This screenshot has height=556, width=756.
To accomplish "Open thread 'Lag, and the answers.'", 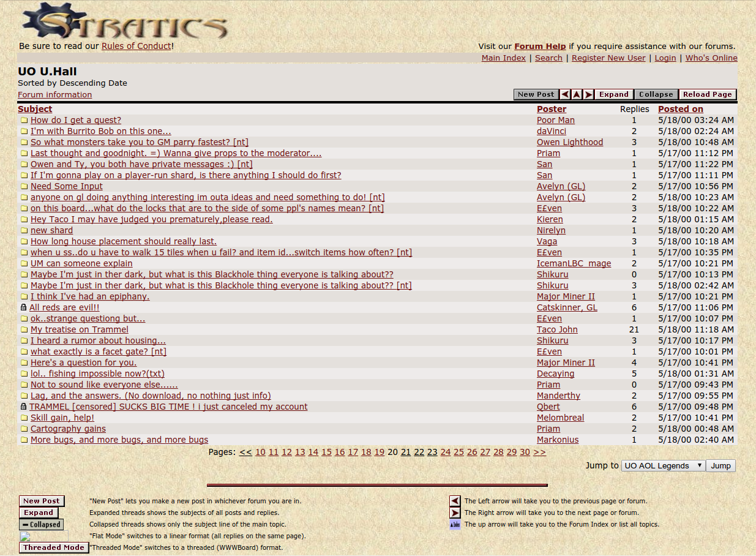I will coord(151,396).
